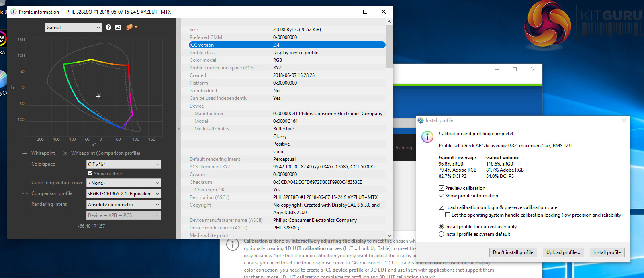Select Install profile as system default
This screenshot has width=644, height=278.
(442, 234)
